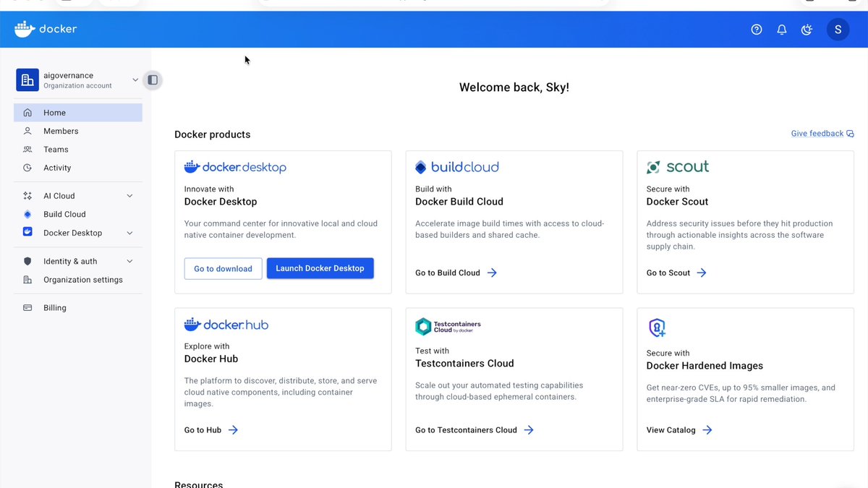Follow the Go to Testcontainers Cloud link
The image size is (868, 488).
coord(475,430)
